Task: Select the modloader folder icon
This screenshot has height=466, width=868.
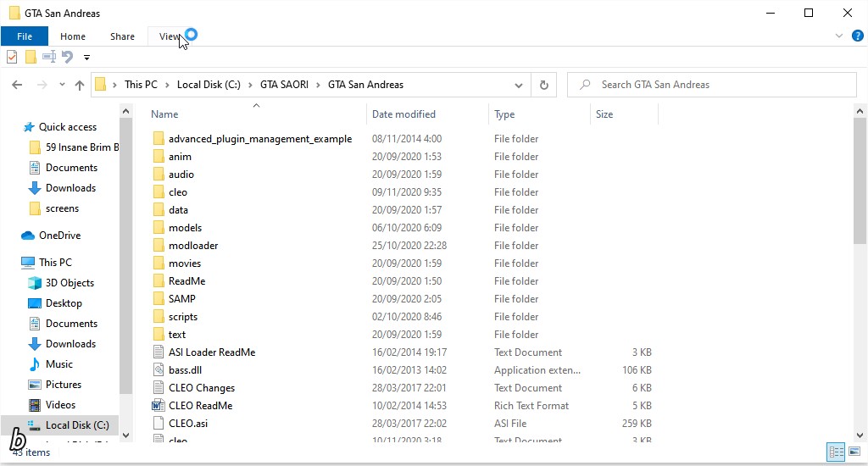Action: [159, 245]
